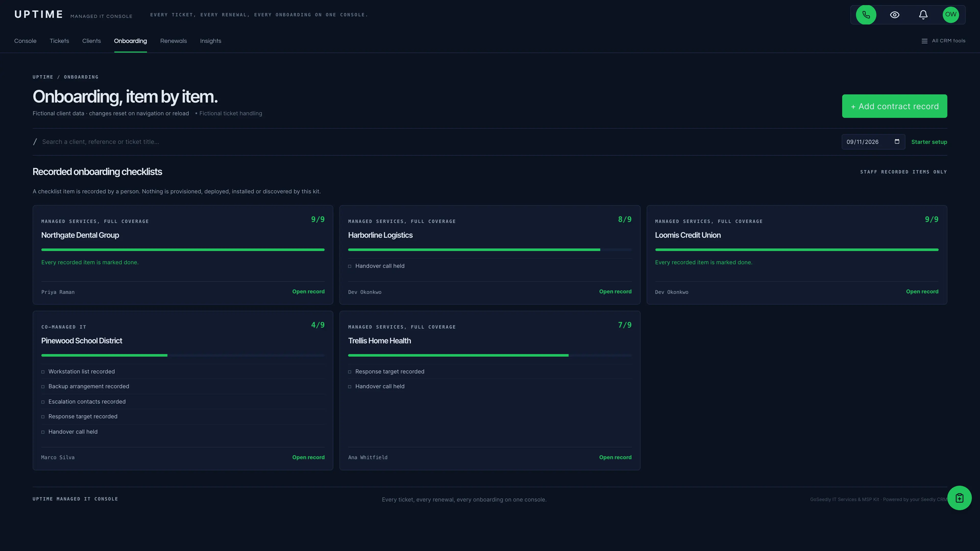Click the Harborline Logistics progress bar

pyautogui.click(x=490, y=250)
